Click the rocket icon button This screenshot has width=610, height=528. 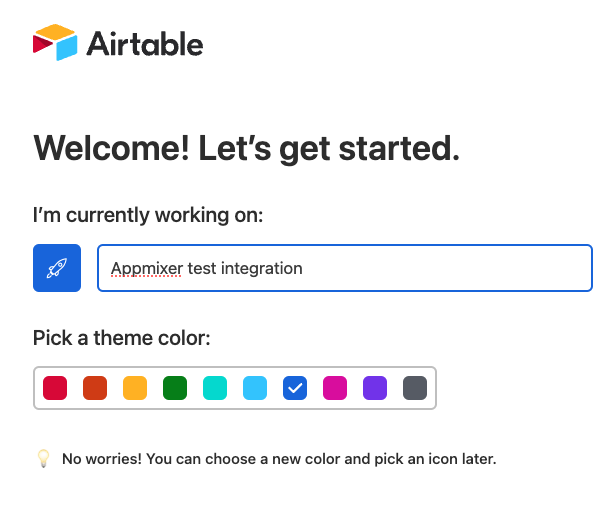(x=57, y=268)
